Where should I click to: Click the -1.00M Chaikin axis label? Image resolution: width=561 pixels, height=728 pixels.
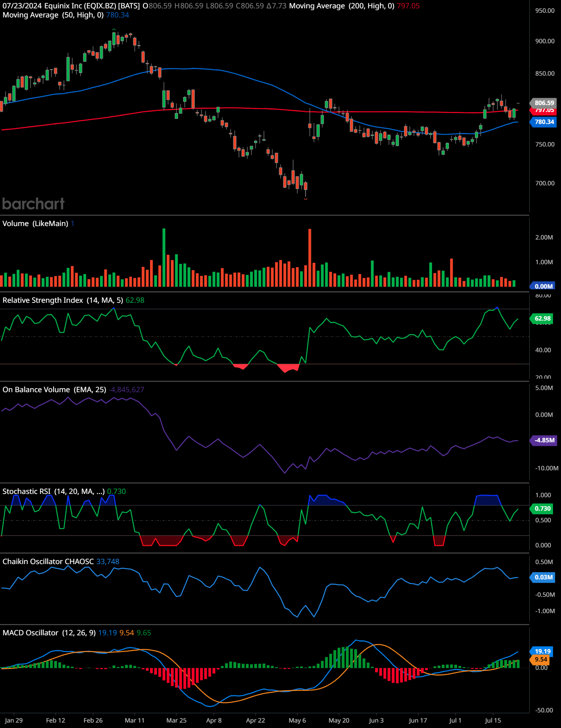[545, 611]
